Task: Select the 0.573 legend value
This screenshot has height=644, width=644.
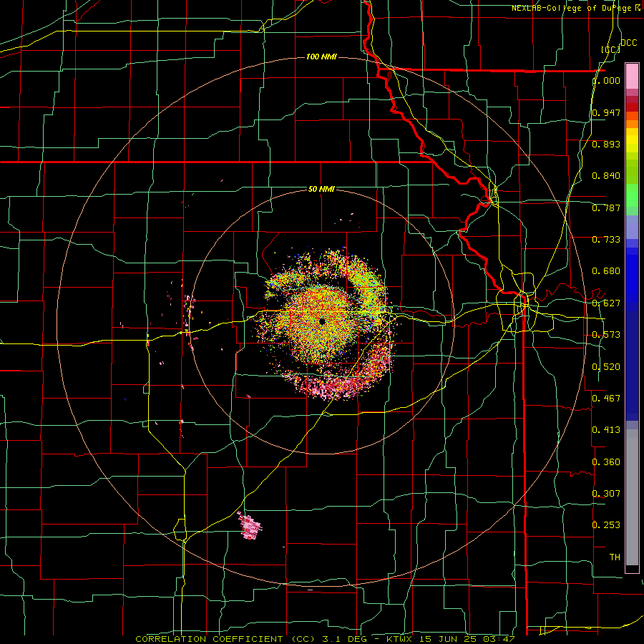Action: [606, 335]
